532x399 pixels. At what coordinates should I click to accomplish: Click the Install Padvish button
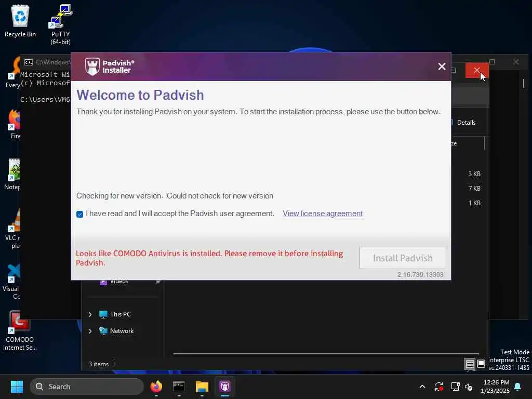click(403, 258)
